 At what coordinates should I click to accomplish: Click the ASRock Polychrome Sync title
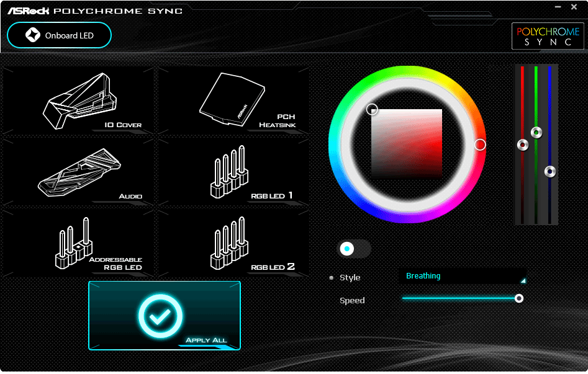coord(95,11)
